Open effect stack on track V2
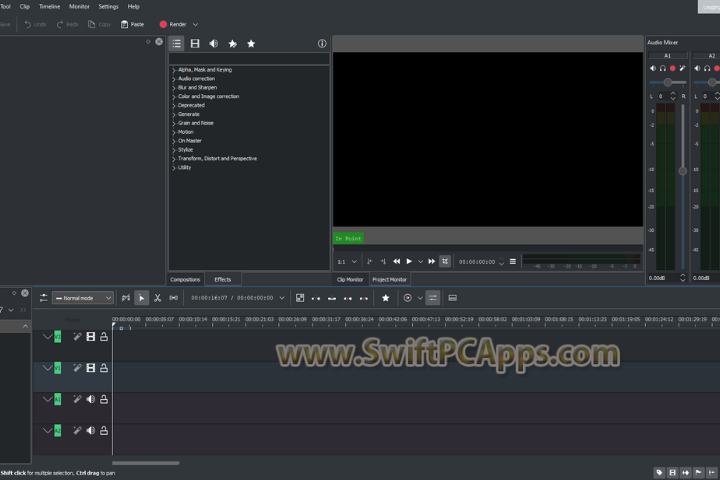The image size is (720, 480). pos(77,337)
